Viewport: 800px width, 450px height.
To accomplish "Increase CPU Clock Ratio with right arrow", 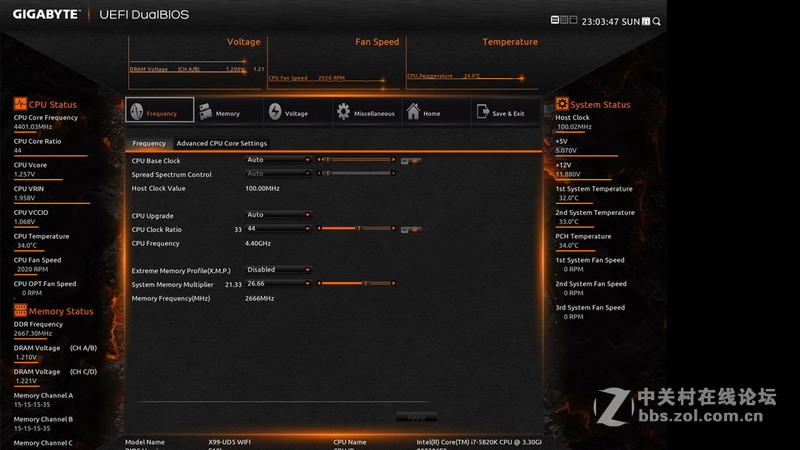I will tap(393, 228).
